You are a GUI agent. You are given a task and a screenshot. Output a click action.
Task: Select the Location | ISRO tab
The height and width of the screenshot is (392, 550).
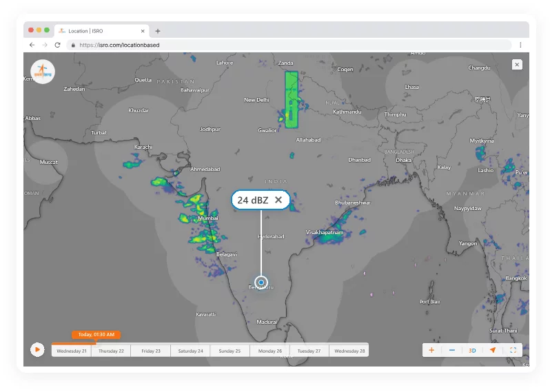pos(102,31)
